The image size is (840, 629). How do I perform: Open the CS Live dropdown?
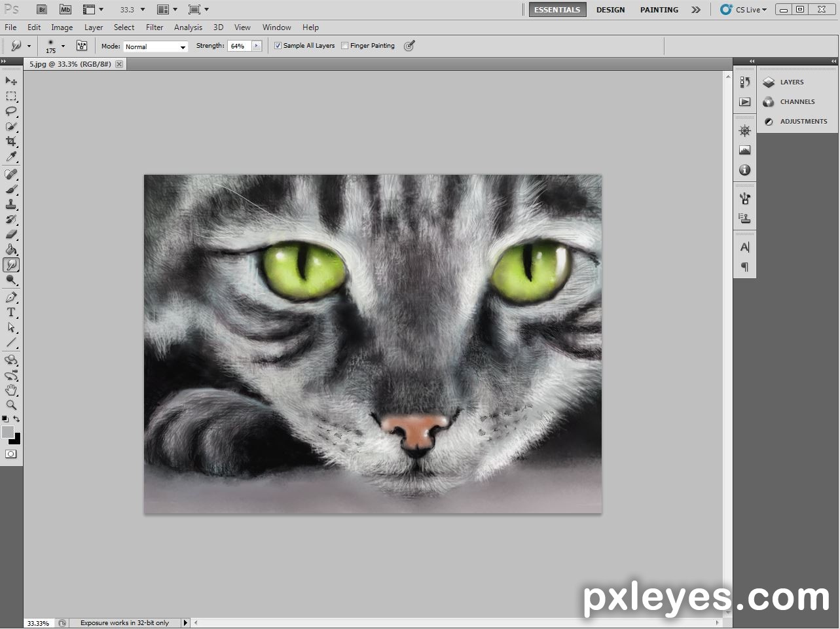point(744,10)
